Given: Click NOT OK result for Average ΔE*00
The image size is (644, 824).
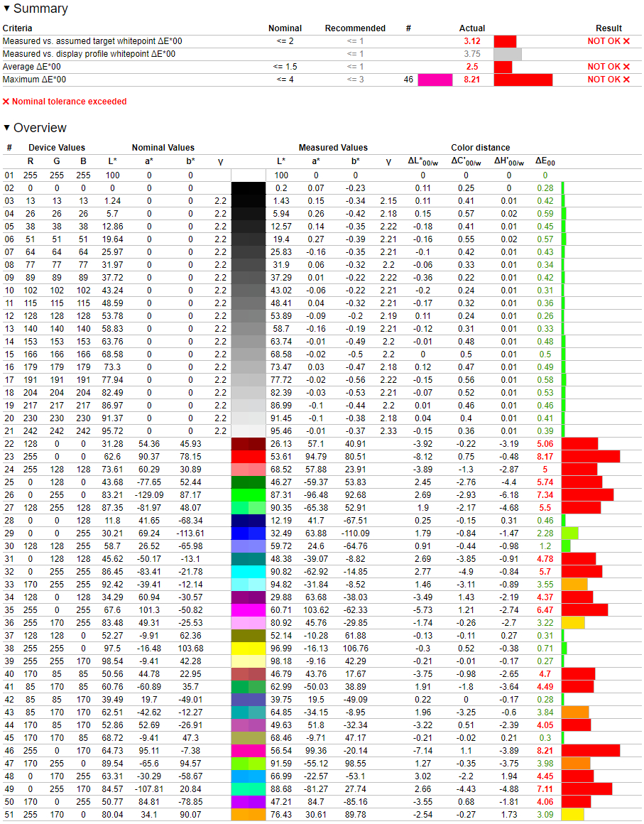Looking at the screenshot, I should [x=608, y=67].
